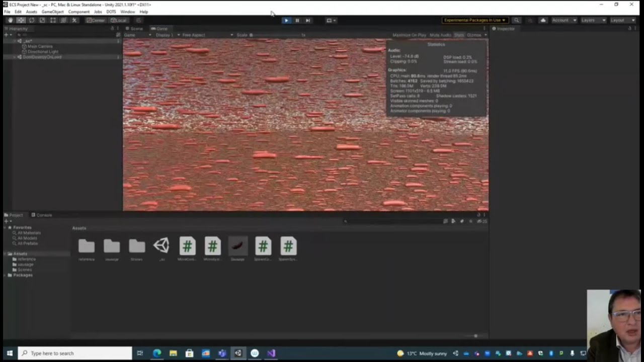The width and height of the screenshot is (644, 362).
Task: Pause the game
Action: 297,20
